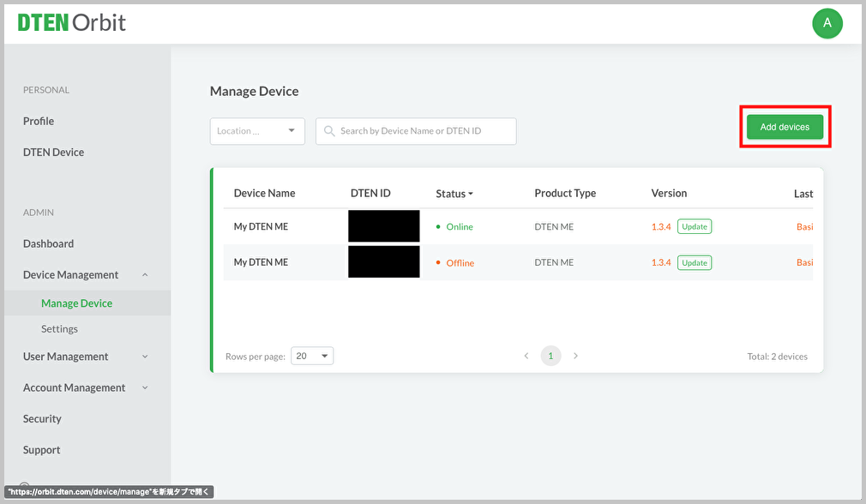This screenshot has height=504, width=866.
Task: Click version 1.3.4 of the online device
Action: [x=661, y=226]
